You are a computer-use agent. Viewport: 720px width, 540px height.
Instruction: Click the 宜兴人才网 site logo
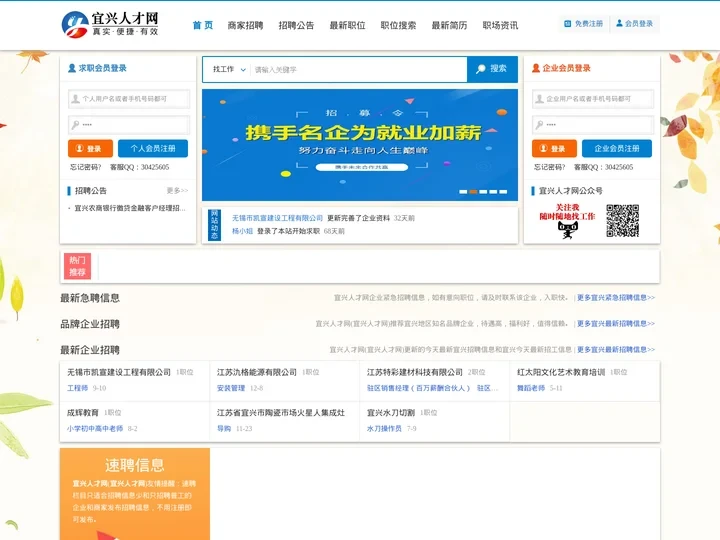110,24
